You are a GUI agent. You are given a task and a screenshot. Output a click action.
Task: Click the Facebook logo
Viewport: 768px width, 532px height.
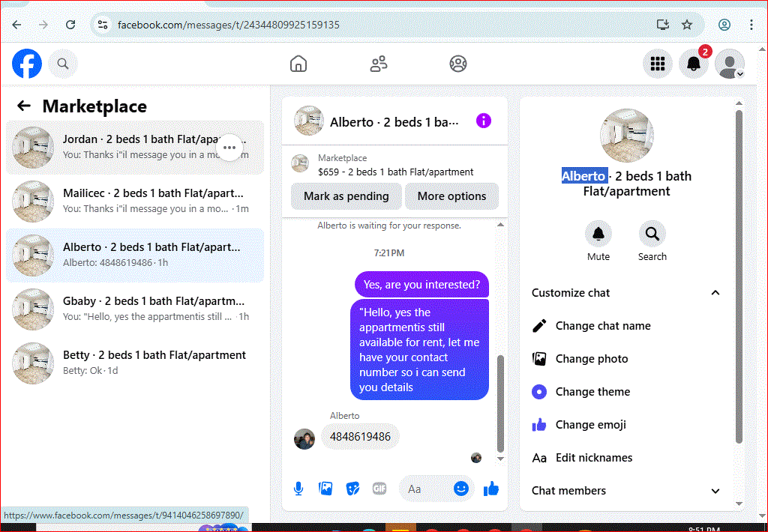27,64
